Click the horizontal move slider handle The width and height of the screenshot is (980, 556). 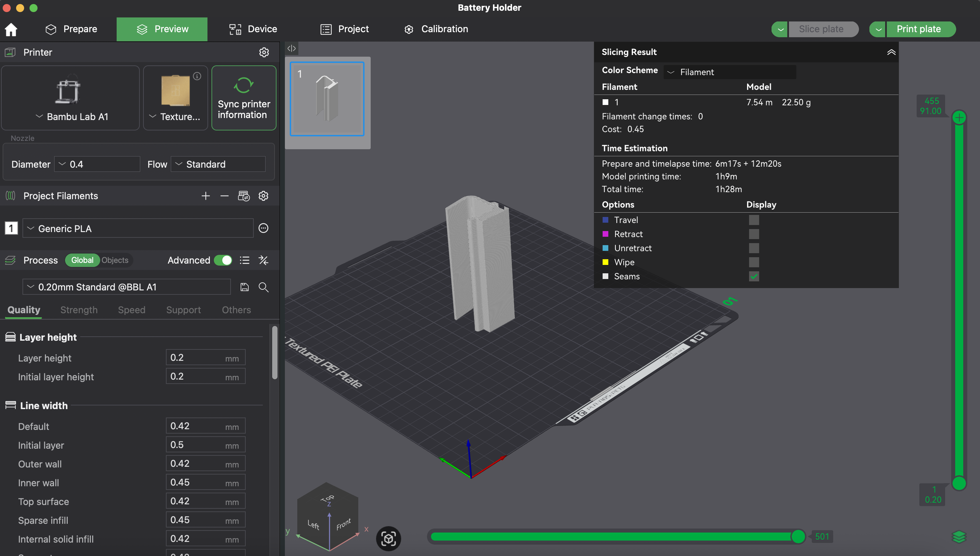(x=798, y=537)
